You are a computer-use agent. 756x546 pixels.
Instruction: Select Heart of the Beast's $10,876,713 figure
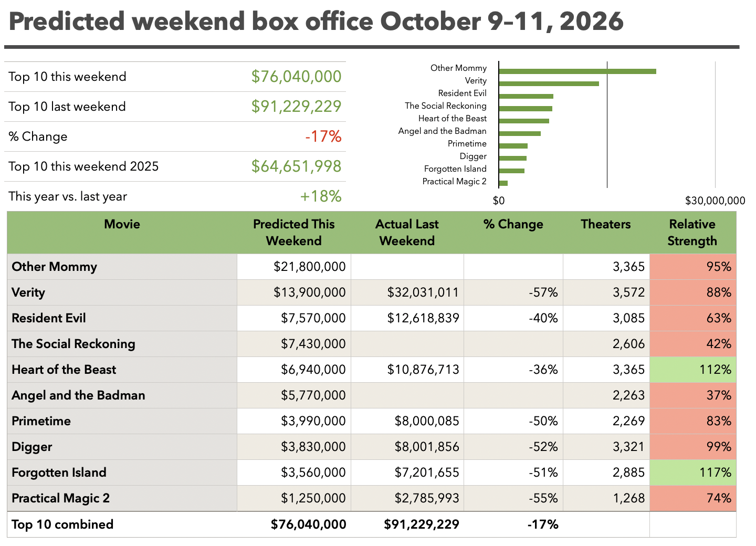423,370
